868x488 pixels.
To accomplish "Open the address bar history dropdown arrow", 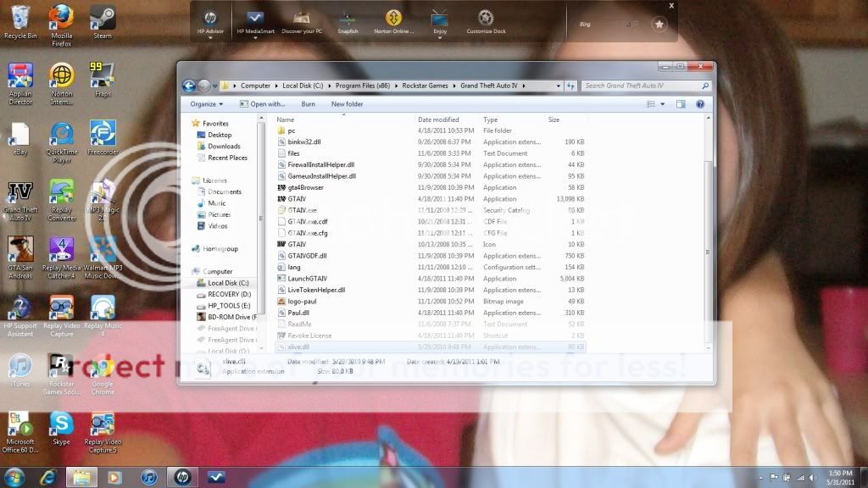I will [558, 86].
